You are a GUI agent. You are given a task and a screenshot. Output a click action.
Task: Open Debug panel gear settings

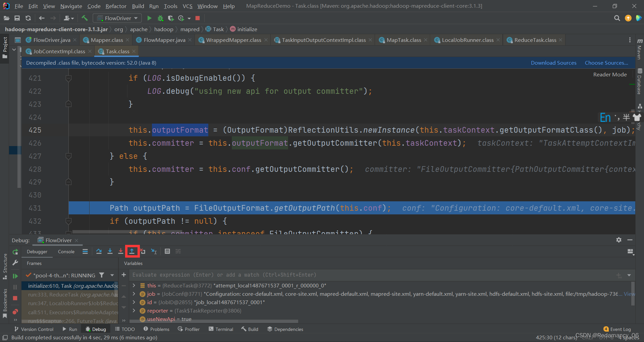(619, 240)
